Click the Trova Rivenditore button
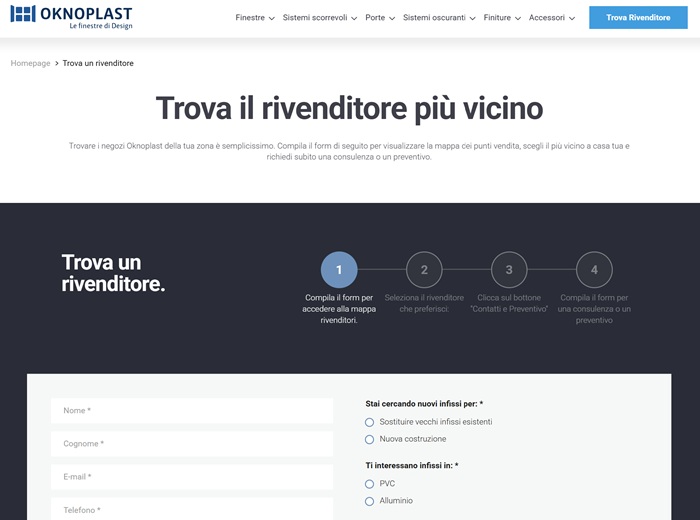 pos(638,17)
